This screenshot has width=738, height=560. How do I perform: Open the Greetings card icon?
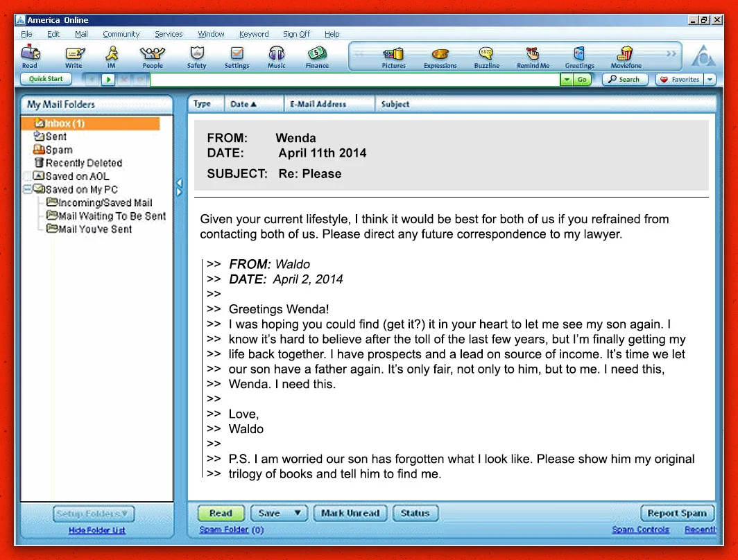click(579, 58)
